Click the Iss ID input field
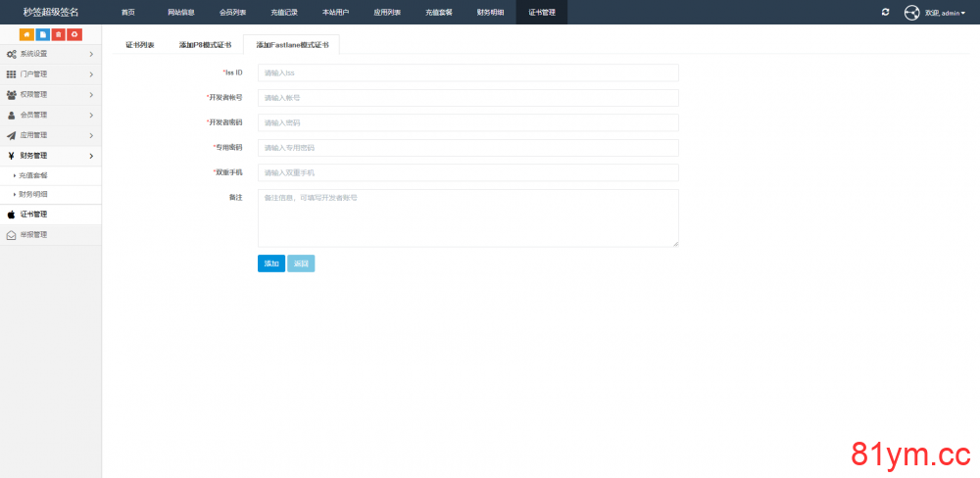The image size is (980, 478). coord(467,72)
